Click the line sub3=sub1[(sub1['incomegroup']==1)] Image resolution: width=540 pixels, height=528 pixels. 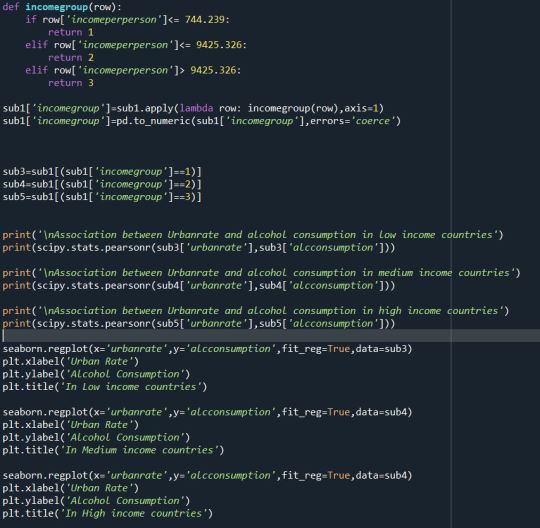click(102, 172)
